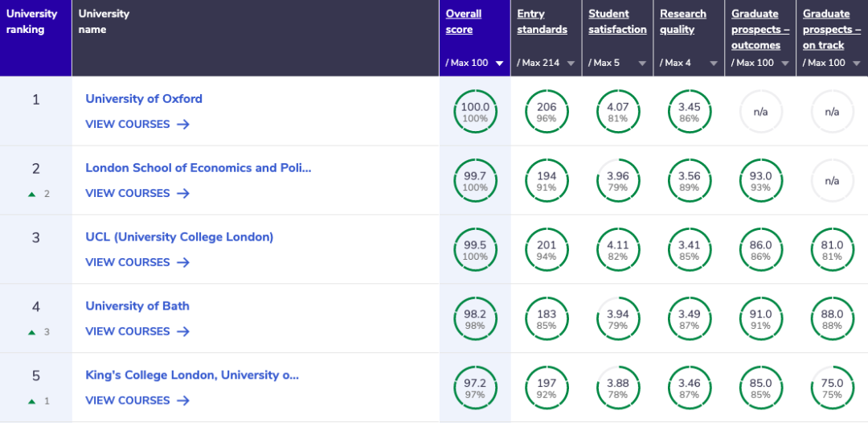Click arrow icon beside Bath's View Courses
The image size is (868, 423).
point(183,332)
